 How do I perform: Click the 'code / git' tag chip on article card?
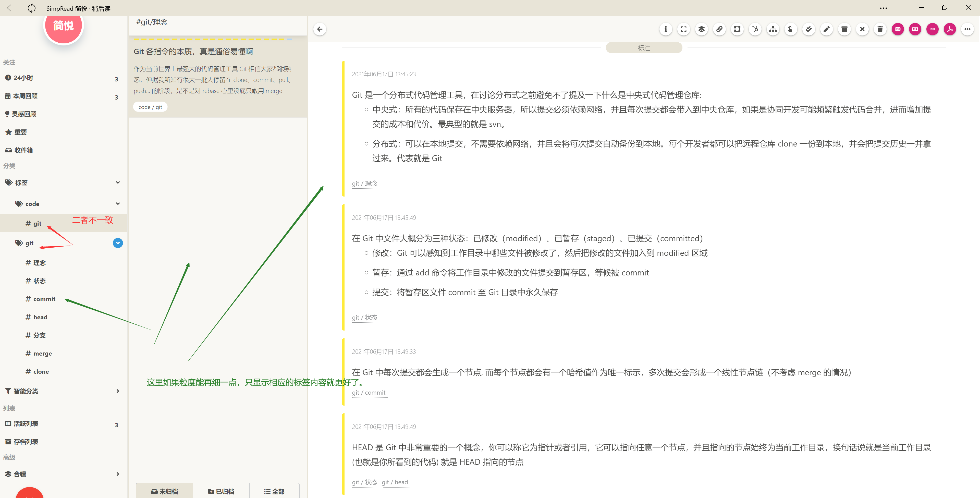point(150,107)
